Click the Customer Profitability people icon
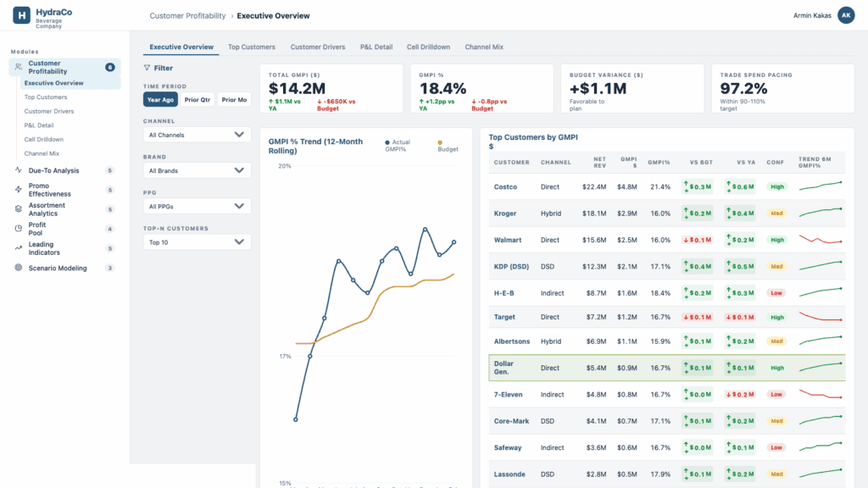This screenshot has width=868, height=488. (x=19, y=67)
